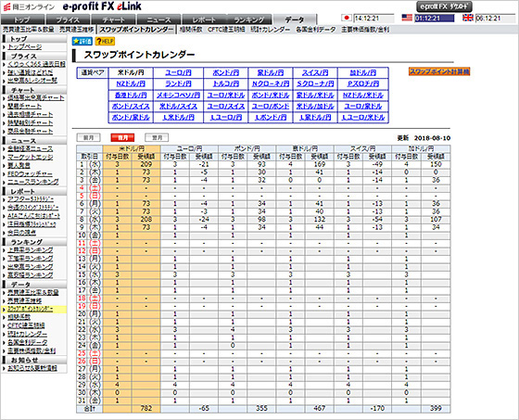Select the 豪ドル/円 currency pair link
This screenshot has width=519, height=420.
(271, 72)
